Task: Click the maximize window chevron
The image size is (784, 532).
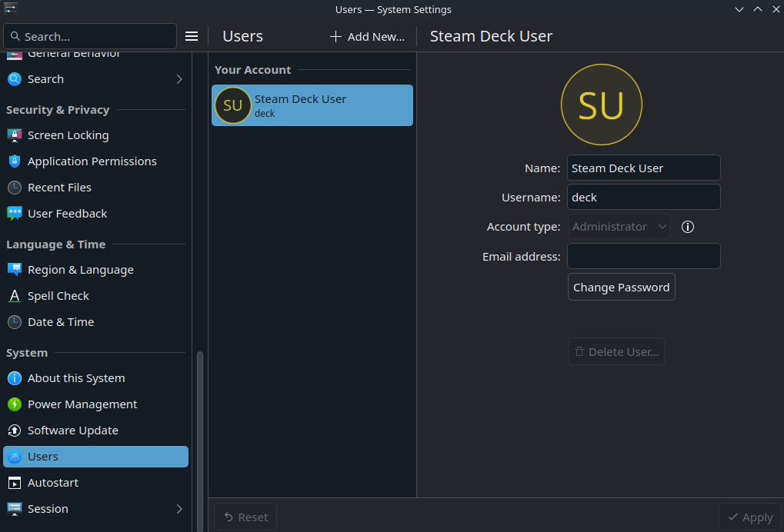Action: click(x=758, y=9)
